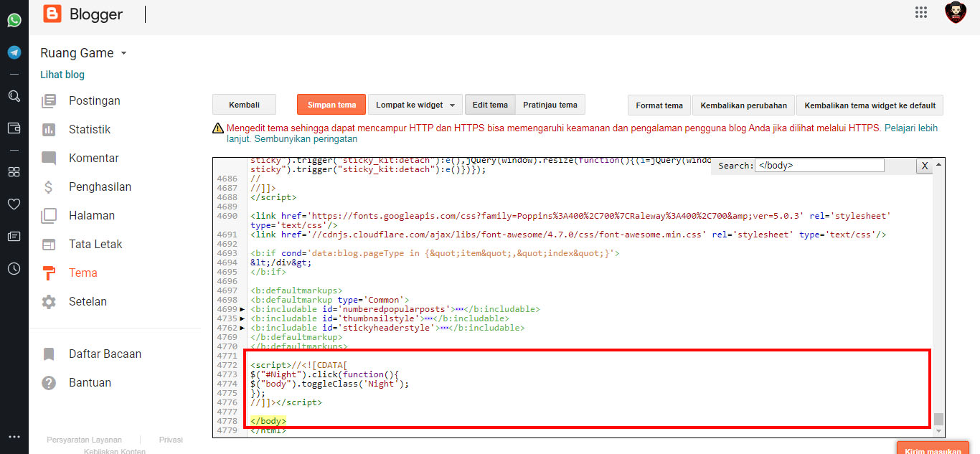Open Telegram in the browser sidebar
980x454 pixels.
click(x=14, y=52)
